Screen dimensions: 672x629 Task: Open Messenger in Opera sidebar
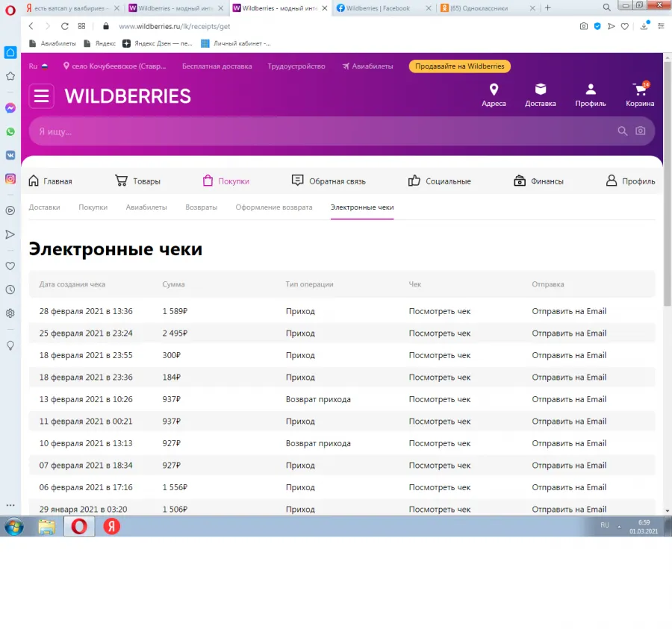click(10, 108)
